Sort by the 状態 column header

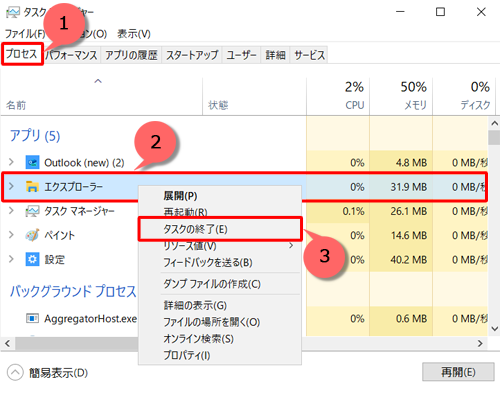254,97
